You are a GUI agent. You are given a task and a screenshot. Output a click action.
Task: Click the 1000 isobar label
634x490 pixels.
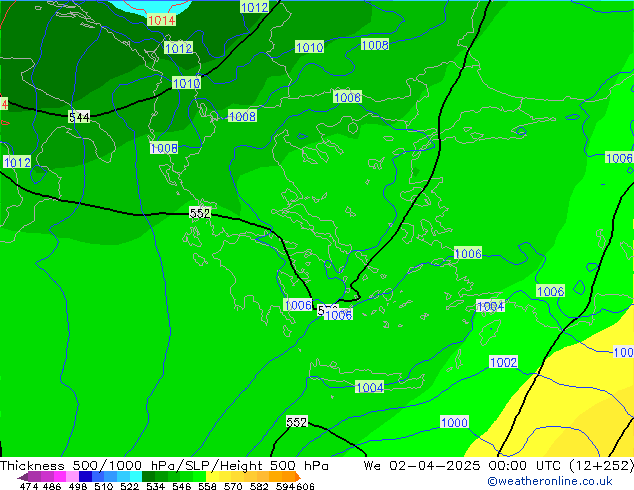click(454, 422)
